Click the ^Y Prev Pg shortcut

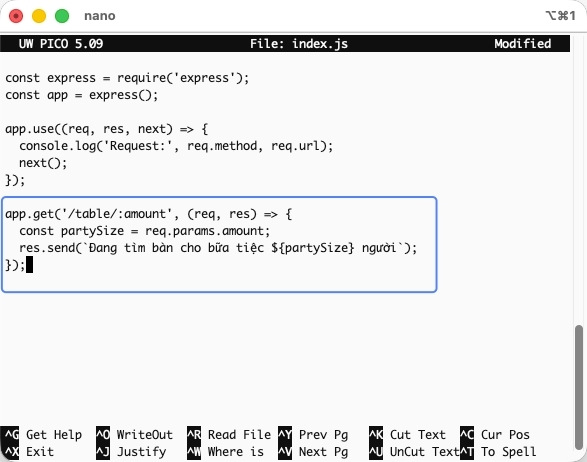tap(313, 435)
